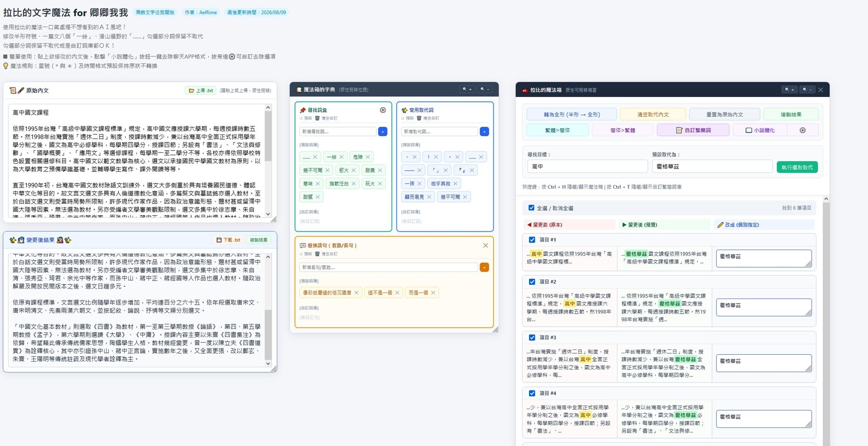Delete the 甜膩 tag

318,196
